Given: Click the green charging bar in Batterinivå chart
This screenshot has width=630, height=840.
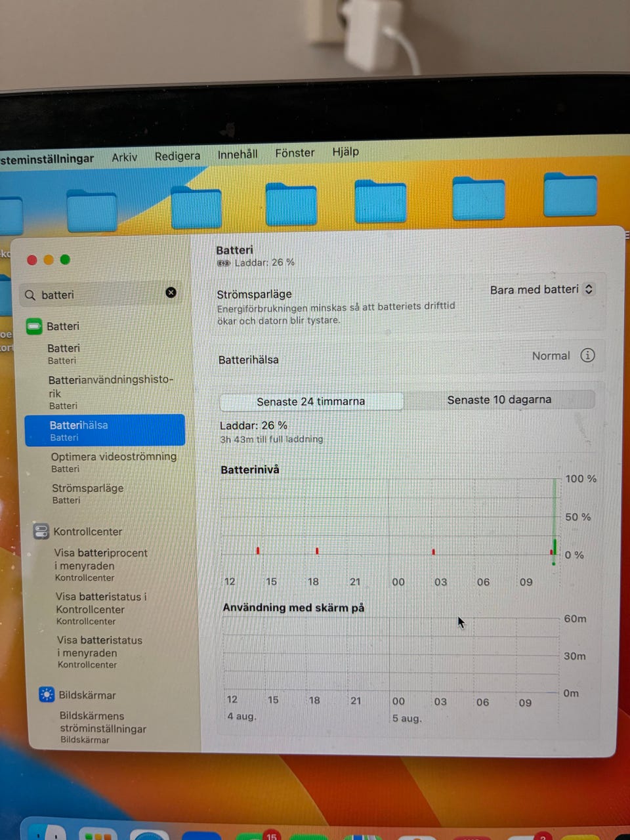Looking at the screenshot, I should coord(555,546).
